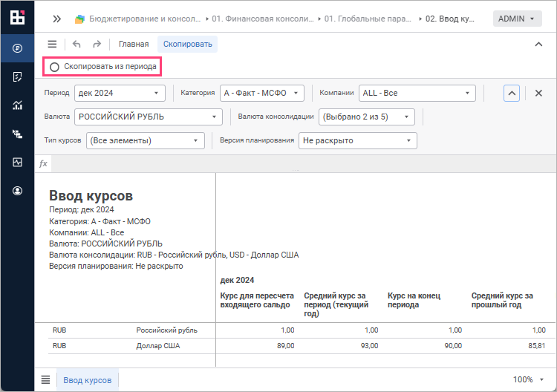Screen dimensions: 557x392
Task: Open the hierarchy structure sidebar icon
Action: pos(16,134)
